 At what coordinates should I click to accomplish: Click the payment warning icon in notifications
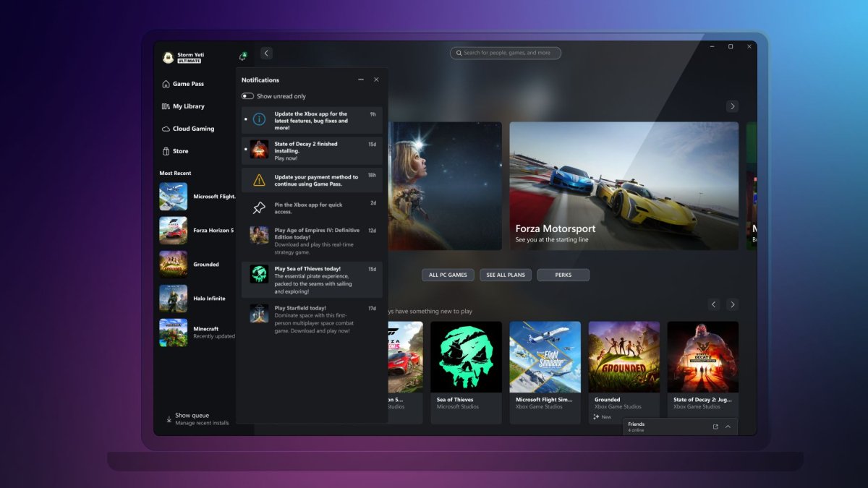[x=258, y=181]
